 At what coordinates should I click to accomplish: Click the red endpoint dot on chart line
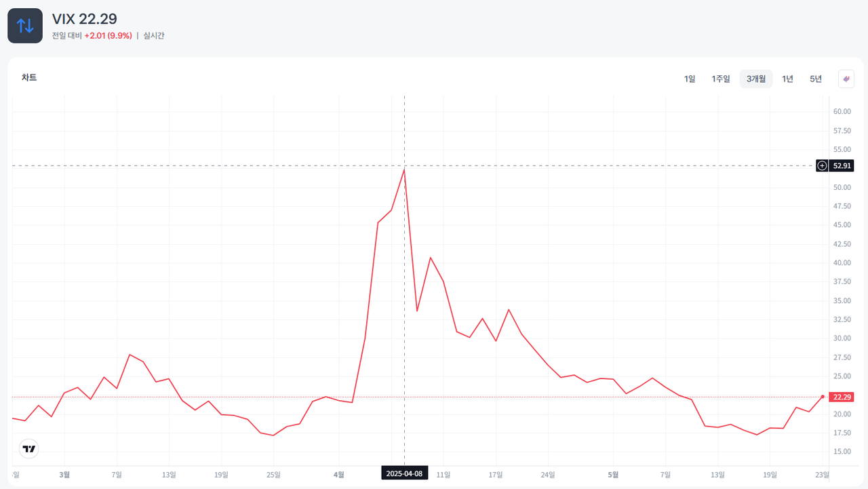823,397
